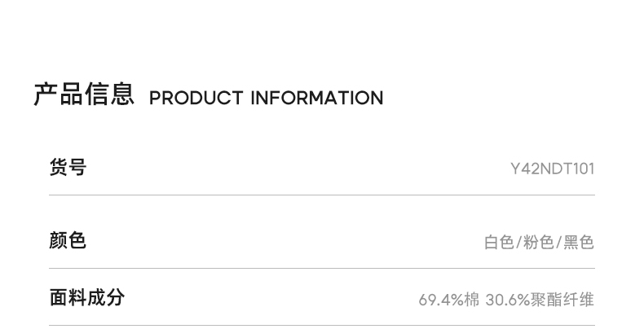
Task: Click the 棉 character in fabric composition
Action: (472, 300)
